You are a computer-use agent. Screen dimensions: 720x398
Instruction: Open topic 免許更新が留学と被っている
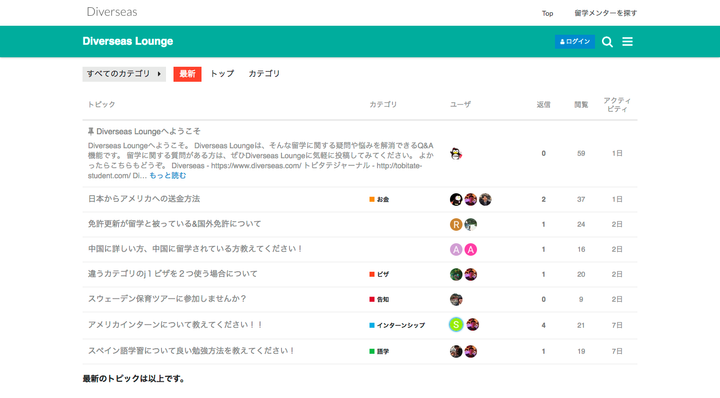click(x=174, y=224)
